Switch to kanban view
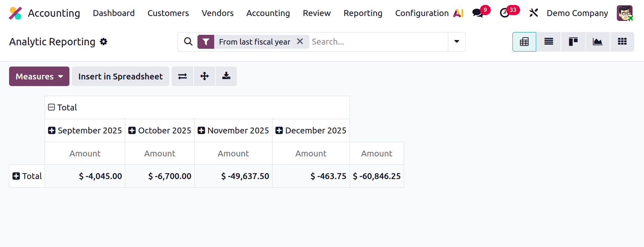The image size is (644, 247). coord(573,42)
